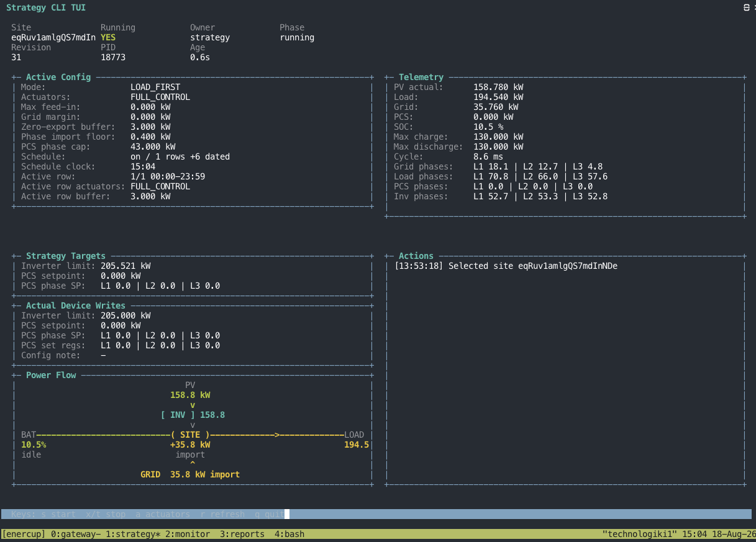756x542 pixels.
Task: Click the Strategy Targets inverter limit 205.521 kW
Action: pyautogui.click(x=125, y=266)
